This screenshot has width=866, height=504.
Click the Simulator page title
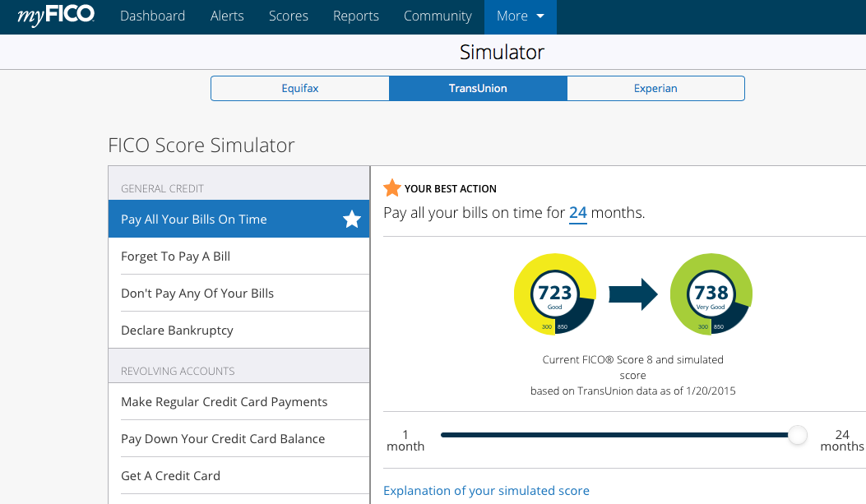coord(502,53)
